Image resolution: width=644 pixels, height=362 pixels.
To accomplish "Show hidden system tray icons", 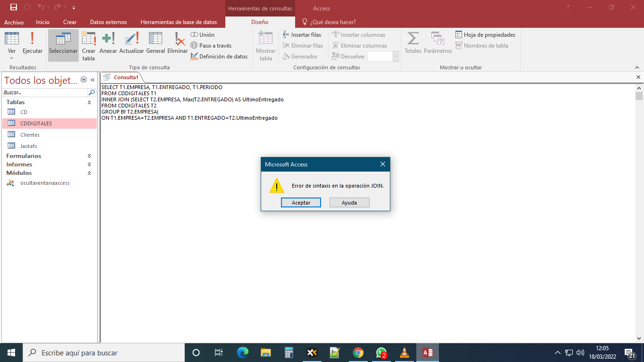I will click(x=558, y=353).
